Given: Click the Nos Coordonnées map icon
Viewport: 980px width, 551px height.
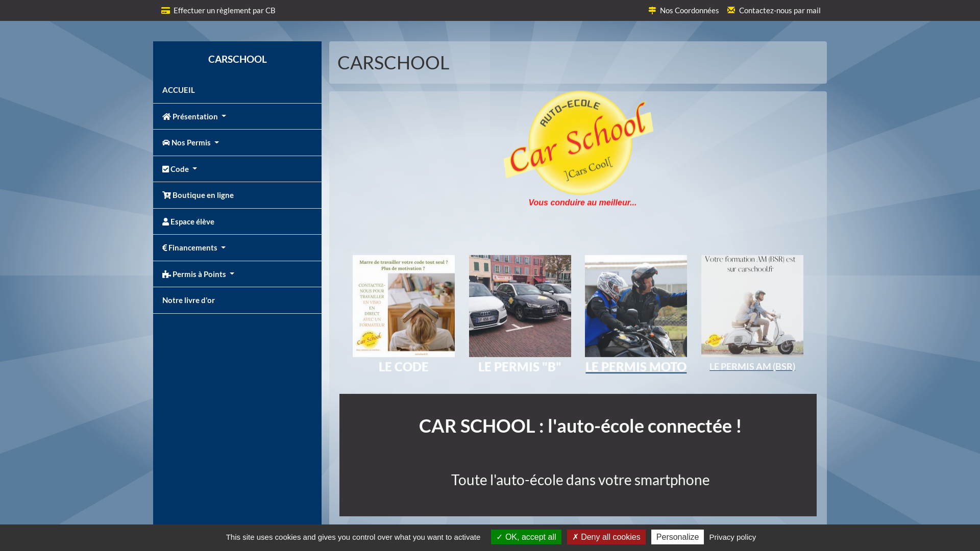Looking at the screenshot, I should point(652,10).
